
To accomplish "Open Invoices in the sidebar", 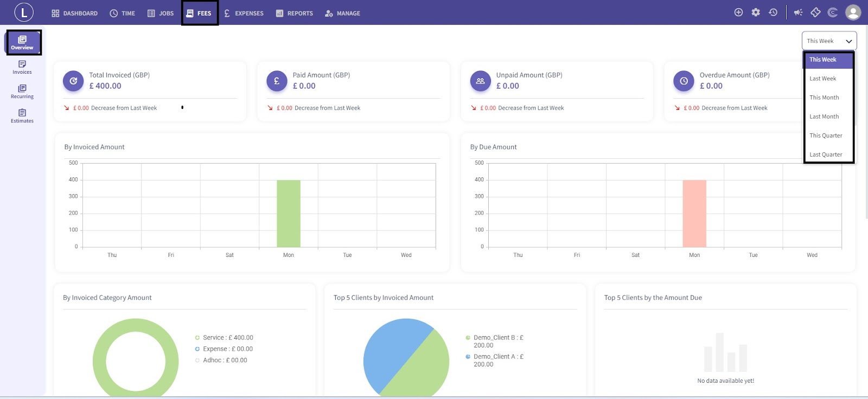I will click(22, 67).
